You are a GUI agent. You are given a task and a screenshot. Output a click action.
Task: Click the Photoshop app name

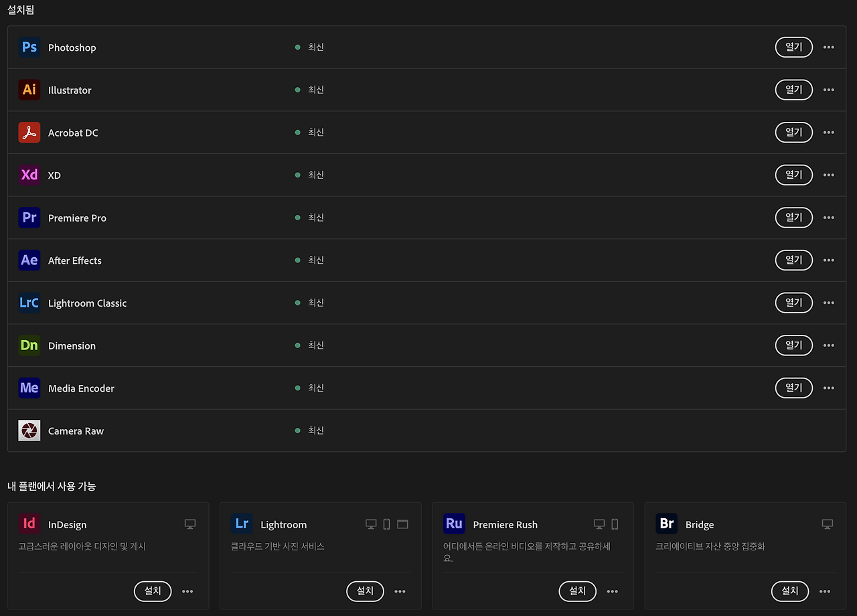(x=72, y=48)
